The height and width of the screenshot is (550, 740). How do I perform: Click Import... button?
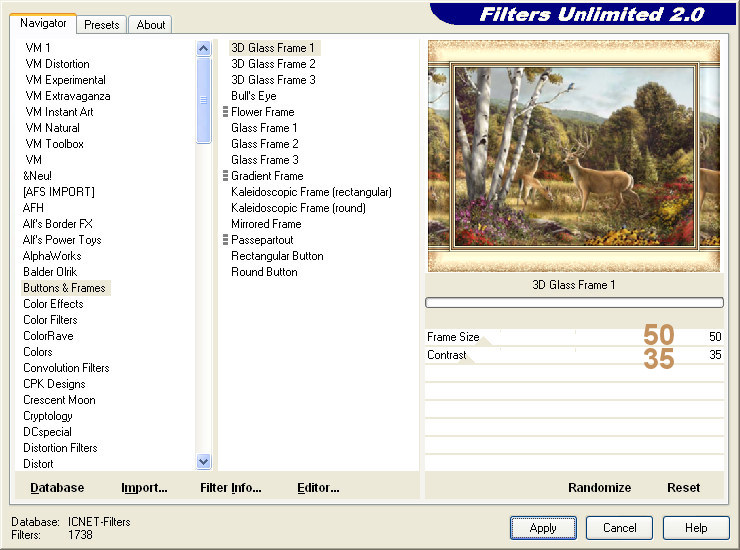(x=144, y=488)
